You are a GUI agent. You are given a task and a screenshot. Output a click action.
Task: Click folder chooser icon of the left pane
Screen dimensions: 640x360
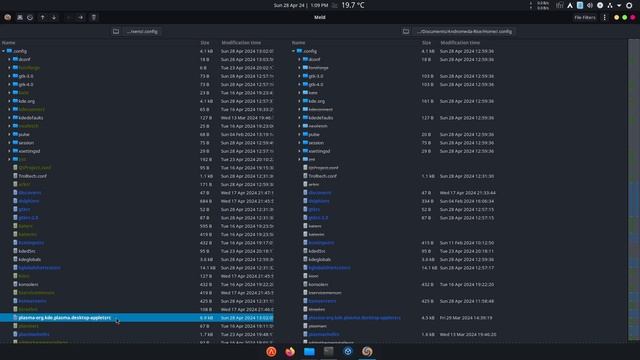point(116,31)
